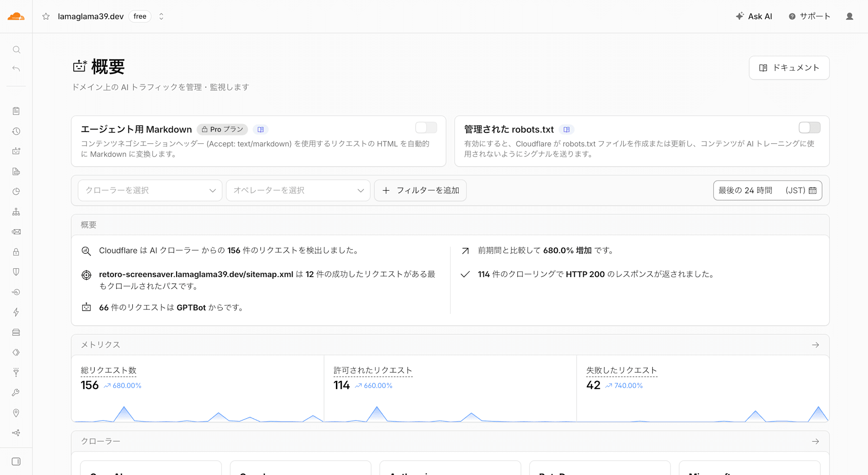Viewport: 868px width, 475px height.
Task: Open the SSL padlock sidebar icon
Action: (x=16, y=252)
